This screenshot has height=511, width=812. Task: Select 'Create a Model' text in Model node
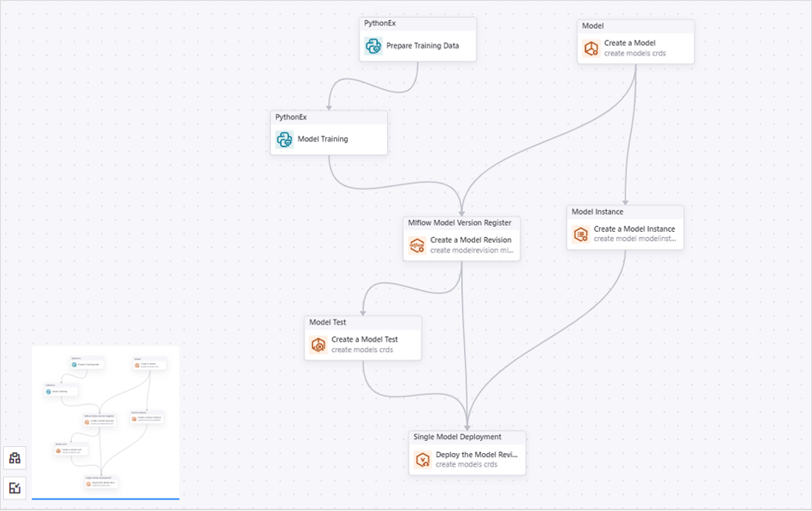tap(629, 43)
